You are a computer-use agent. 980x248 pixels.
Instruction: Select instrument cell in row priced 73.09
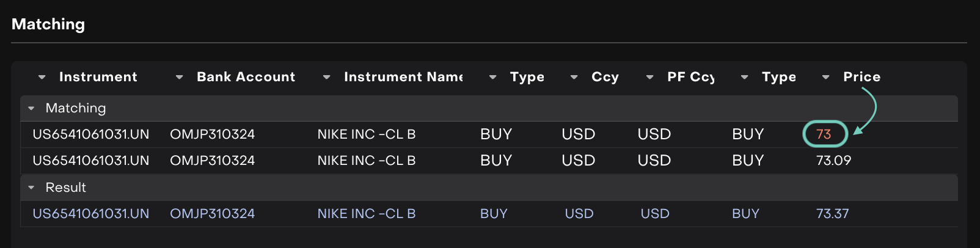(90, 161)
